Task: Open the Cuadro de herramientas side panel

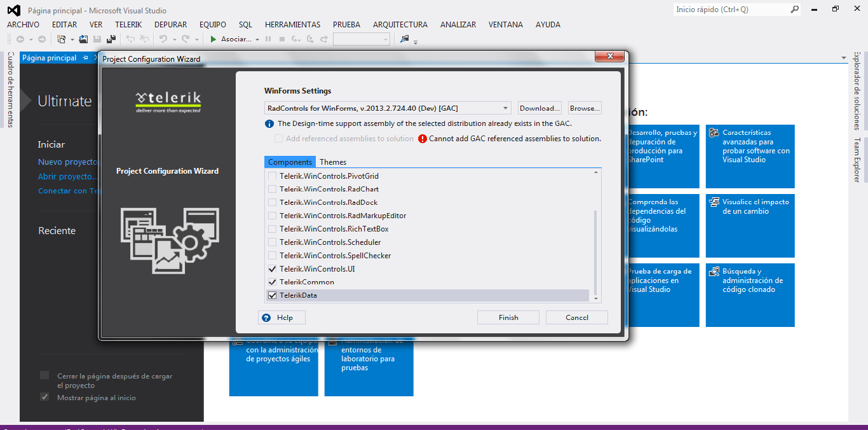Action: click(10, 90)
